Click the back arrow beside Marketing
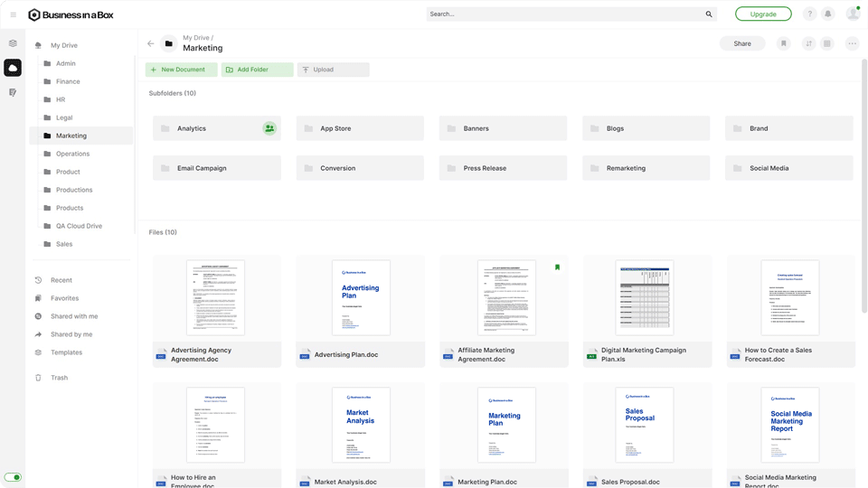 click(151, 43)
